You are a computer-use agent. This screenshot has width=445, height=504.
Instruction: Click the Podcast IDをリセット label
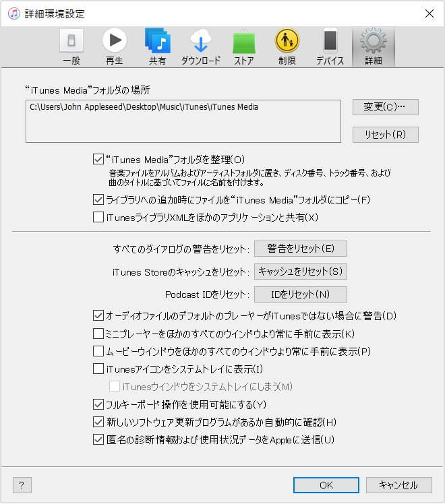[207, 294]
